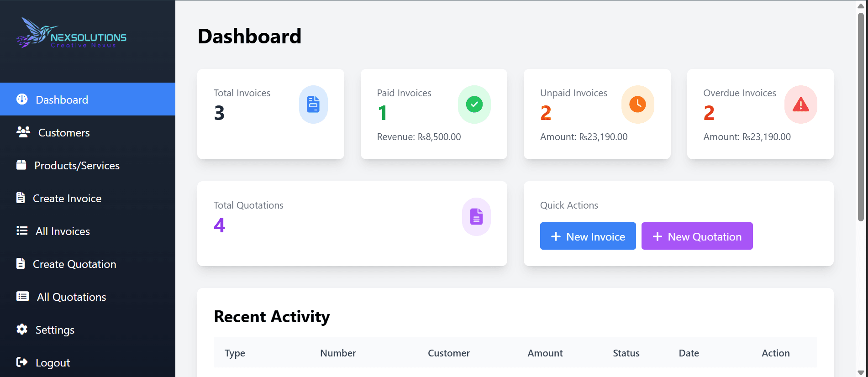The width and height of the screenshot is (868, 377).
Task: Click the plus icon on New Quotation
Action: (x=657, y=236)
